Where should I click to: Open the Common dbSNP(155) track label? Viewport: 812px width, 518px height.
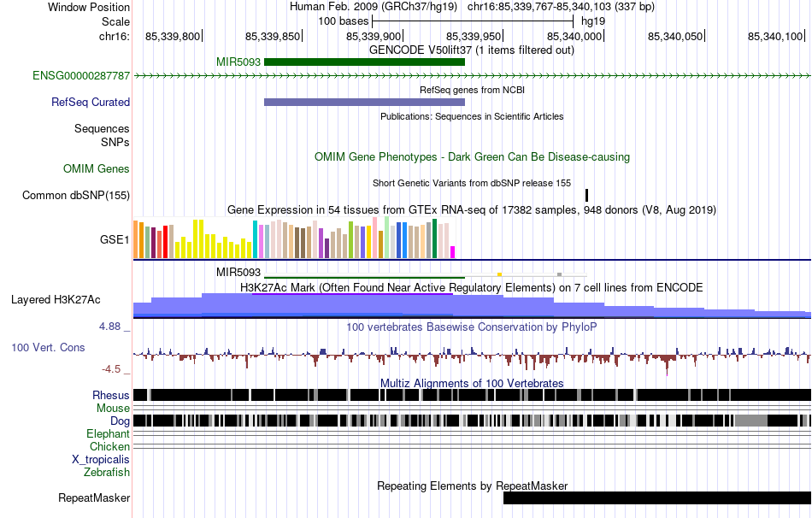(76, 195)
